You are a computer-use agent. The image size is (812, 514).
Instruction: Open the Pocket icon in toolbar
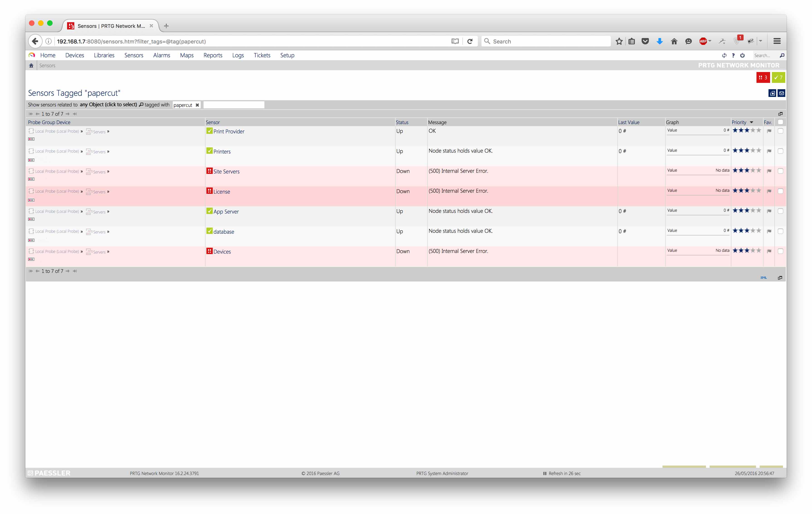[x=645, y=41]
